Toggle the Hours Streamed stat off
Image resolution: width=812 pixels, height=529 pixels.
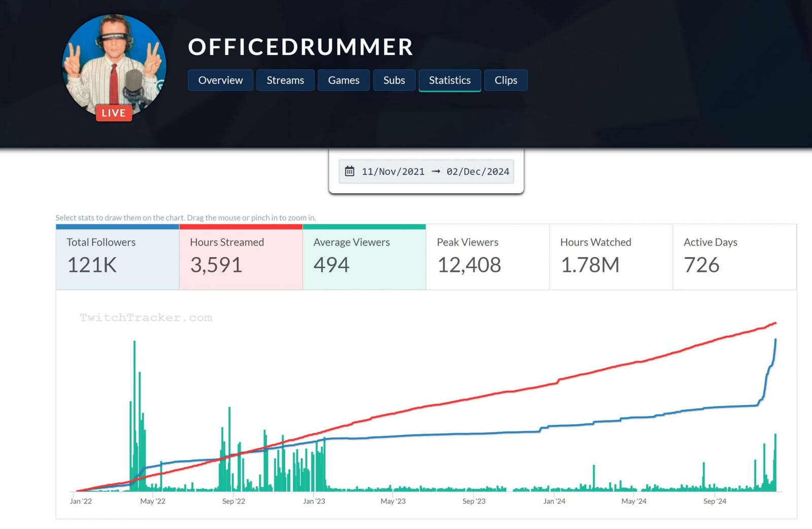[x=240, y=256]
